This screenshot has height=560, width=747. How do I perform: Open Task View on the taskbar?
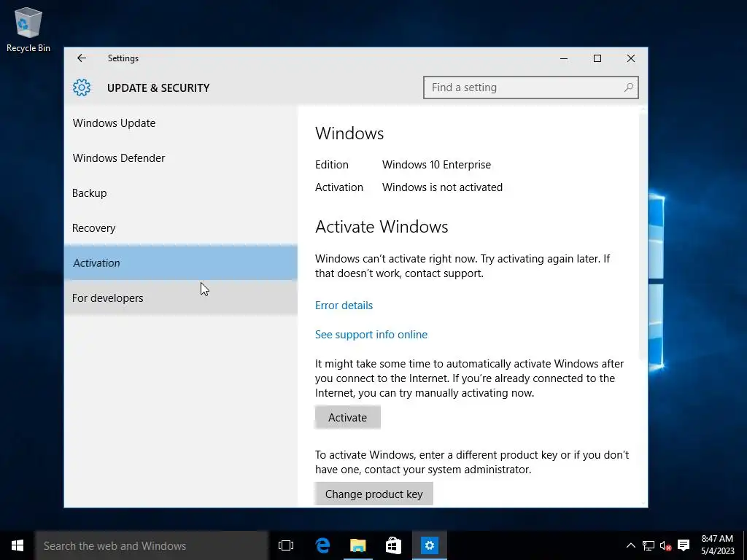[x=286, y=545]
